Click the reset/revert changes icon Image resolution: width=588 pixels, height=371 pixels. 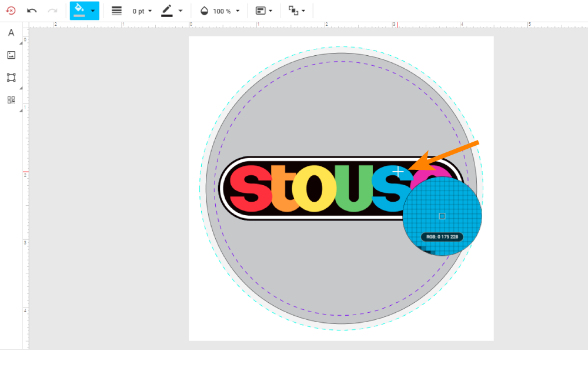tap(11, 11)
